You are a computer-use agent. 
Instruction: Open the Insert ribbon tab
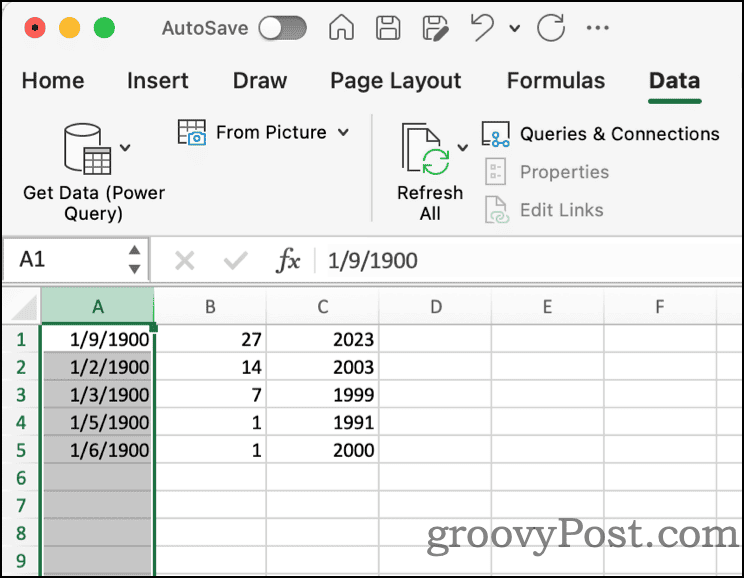click(158, 81)
